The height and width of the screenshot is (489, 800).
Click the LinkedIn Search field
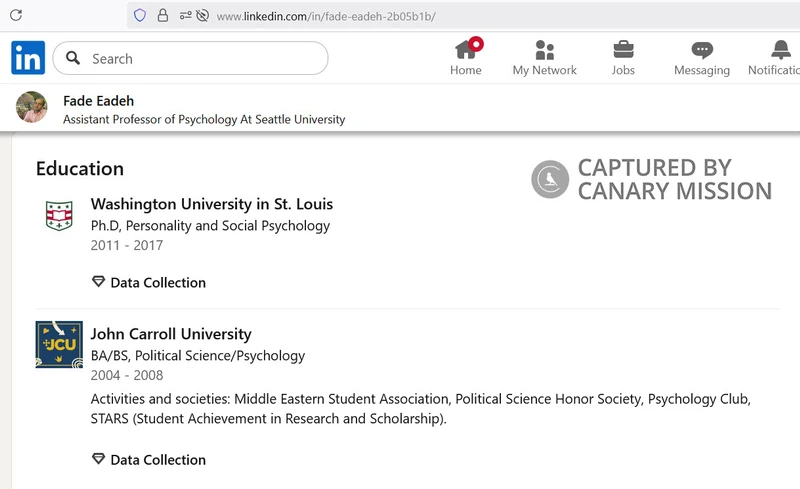190,58
